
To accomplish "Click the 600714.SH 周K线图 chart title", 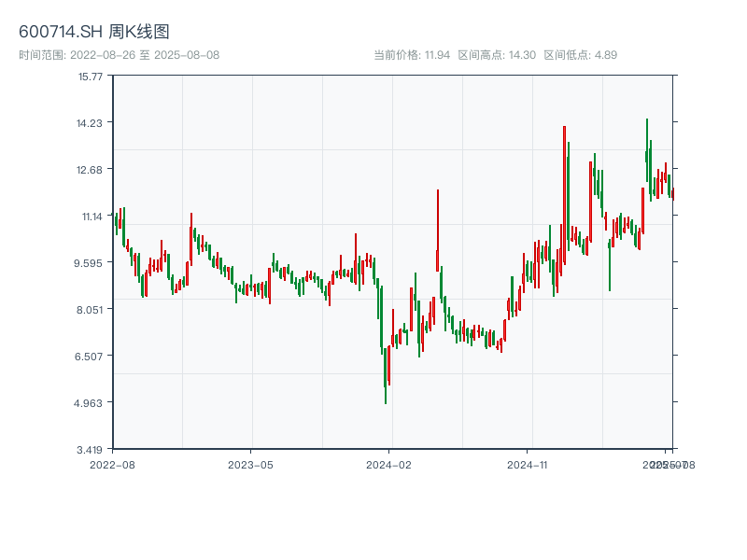I will point(94,33).
